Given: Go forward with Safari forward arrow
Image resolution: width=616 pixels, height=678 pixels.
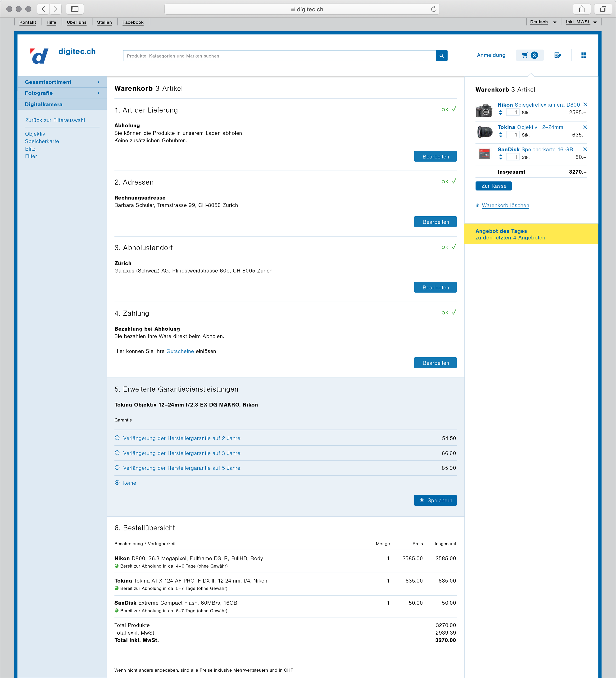Looking at the screenshot, I should (55, 9).
